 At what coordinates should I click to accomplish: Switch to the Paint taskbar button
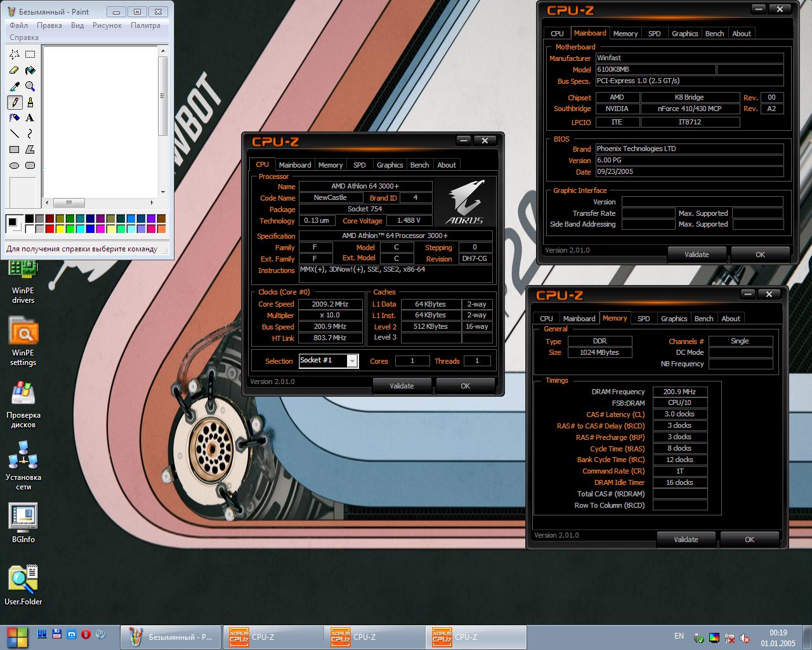(171, 637)
